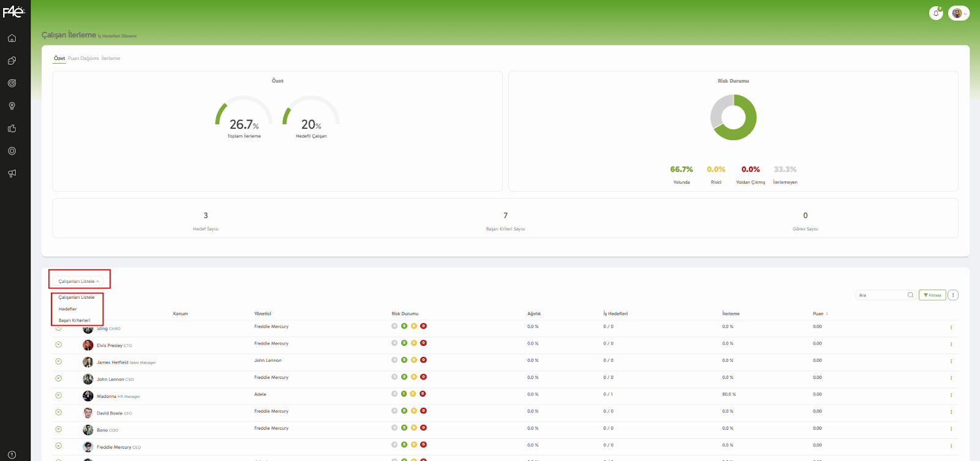
Task: Collapse the Çalışanları Listele dropdown
Action: pos(79,281)
